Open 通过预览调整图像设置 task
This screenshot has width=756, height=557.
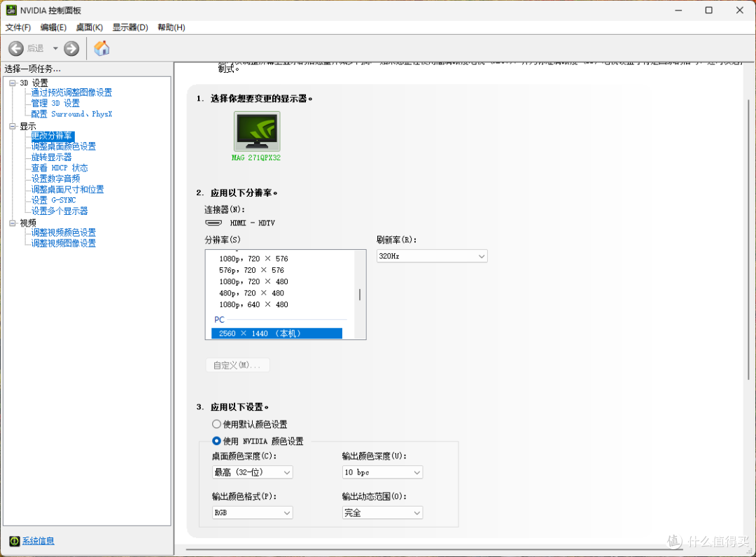71,92
